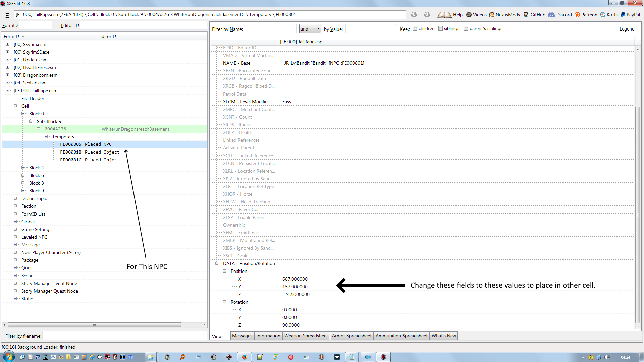Screen dimensions: 644x362
Task: Open the Notepad taskbar button
Action: pyautogui.click(x=351, y=357)
